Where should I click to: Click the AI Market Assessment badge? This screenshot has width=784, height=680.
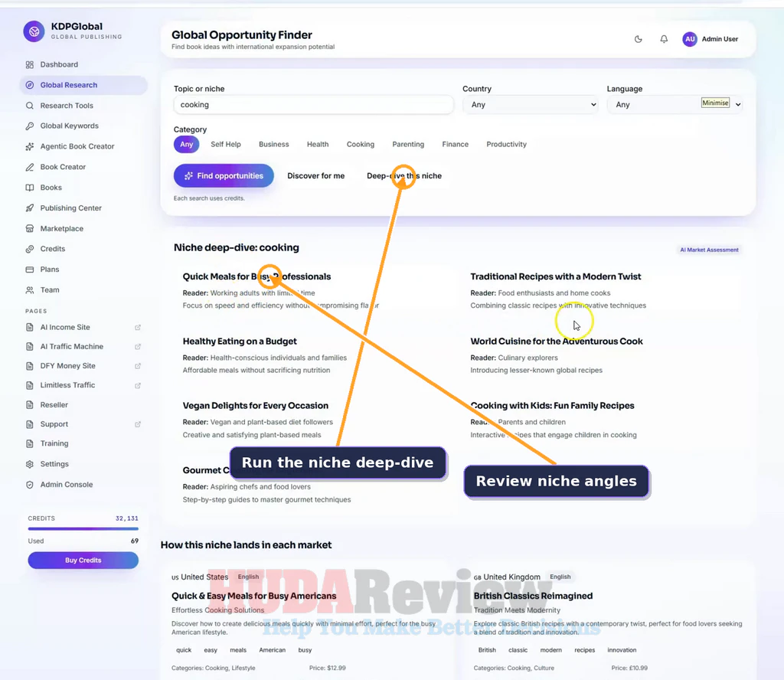click(709, 250)
